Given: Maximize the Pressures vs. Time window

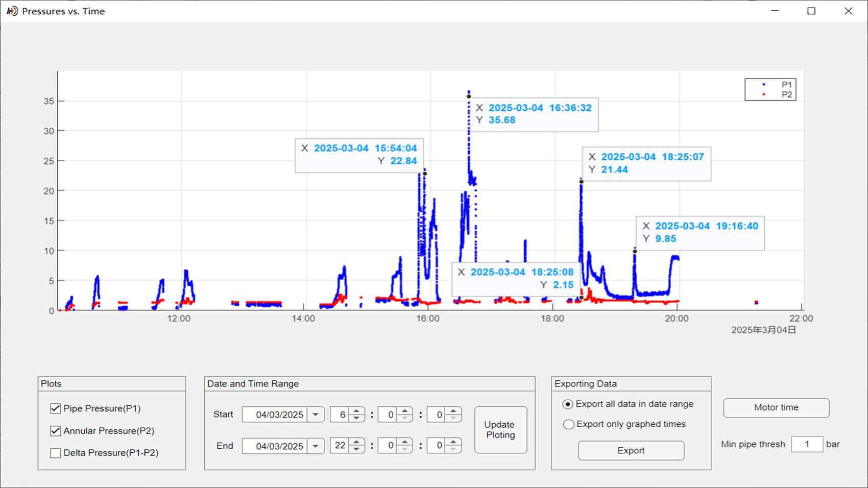Looking at the screenshot, I should [x=811, y=11].
